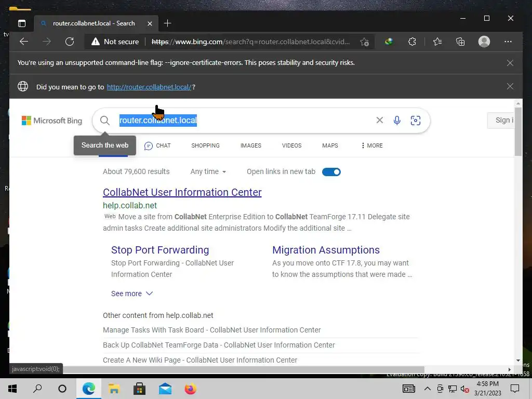Open the Collections icon
This screenshot has width=532, height=399.
(460, 42)
